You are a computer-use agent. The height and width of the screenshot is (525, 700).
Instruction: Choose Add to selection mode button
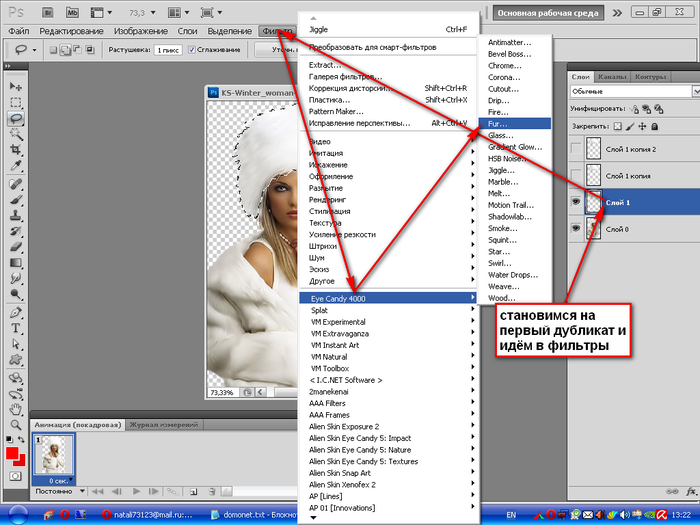click(x=65, y=50)
